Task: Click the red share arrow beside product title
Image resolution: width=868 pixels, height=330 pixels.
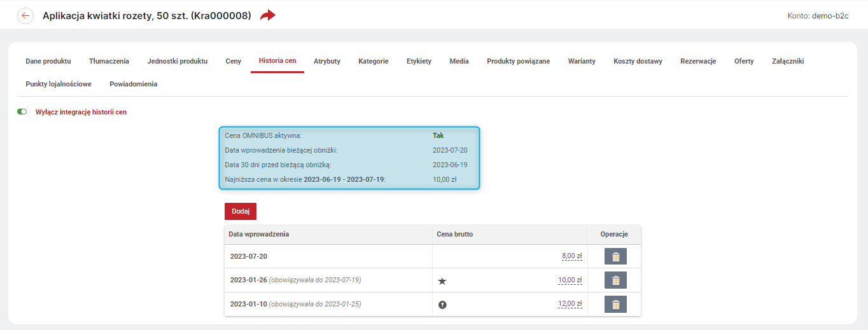Action: pyautogui.click(x=268, y=15)
